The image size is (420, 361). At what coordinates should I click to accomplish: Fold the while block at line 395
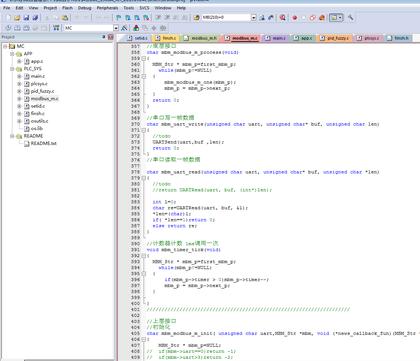coord(144,274)
